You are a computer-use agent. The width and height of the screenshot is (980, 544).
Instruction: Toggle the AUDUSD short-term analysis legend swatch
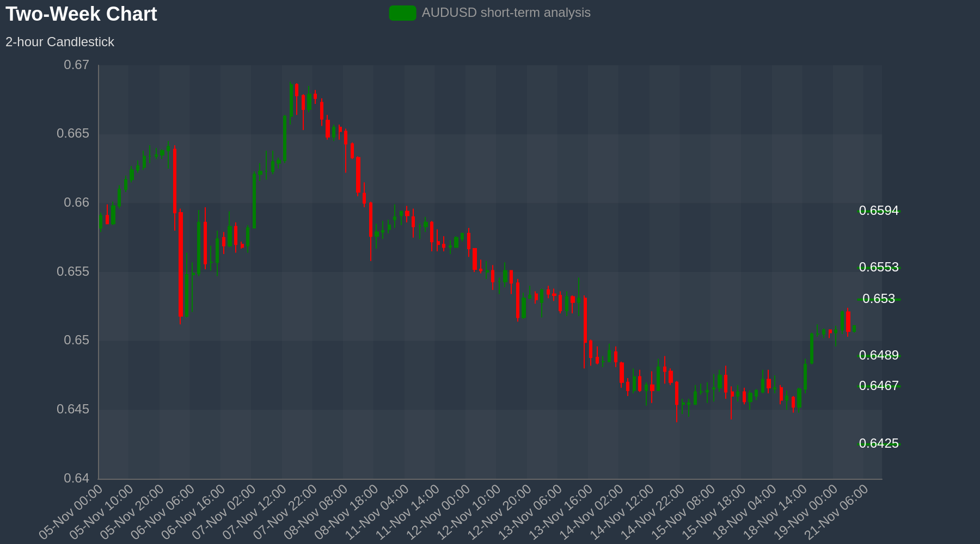click(402, 13)
